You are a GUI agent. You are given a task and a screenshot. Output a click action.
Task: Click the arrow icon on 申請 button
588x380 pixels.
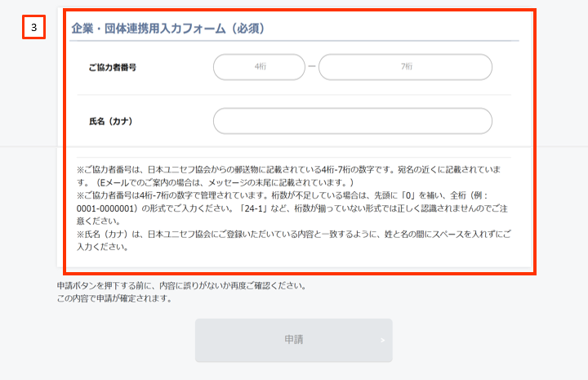point(381,340)
